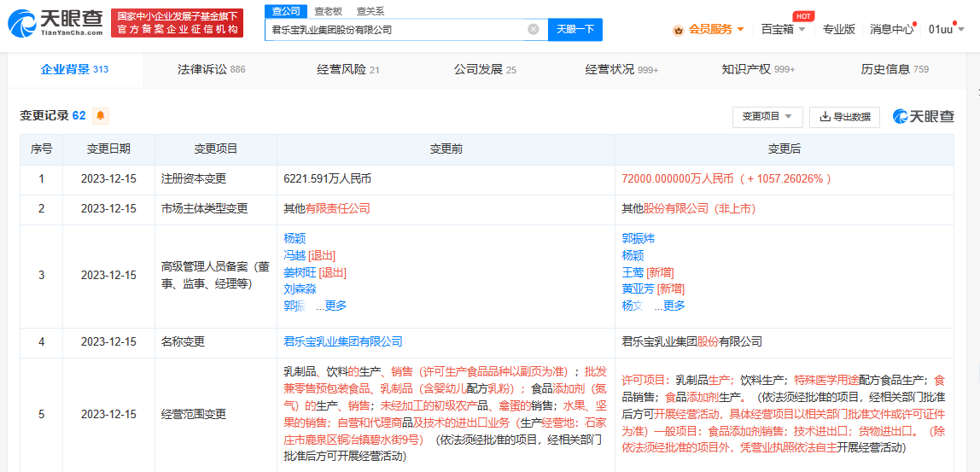Open the 会员服务 dropdown
The height and width of the screenshot is (472, 980).
716,29
